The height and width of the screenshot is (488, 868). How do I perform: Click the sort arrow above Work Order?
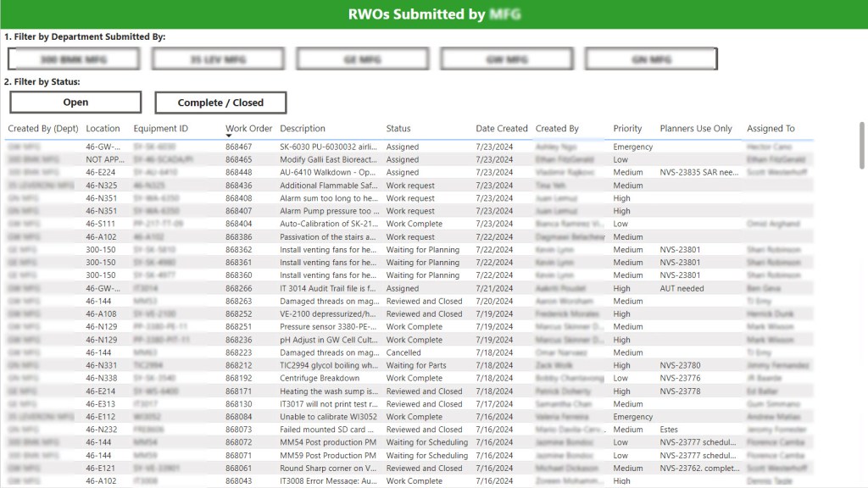tap(229, 136)
